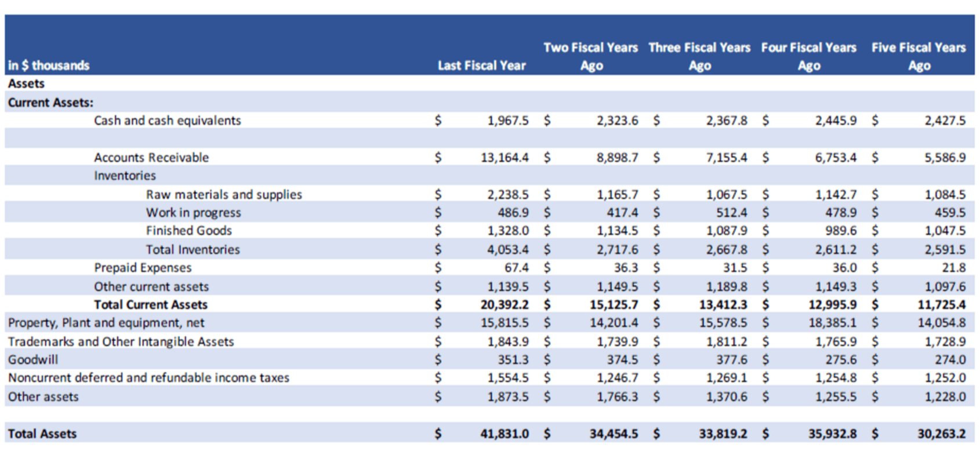Click the Last Fiscal Year column header
Screen dimensions: 980x455
[x=481, y=65]
